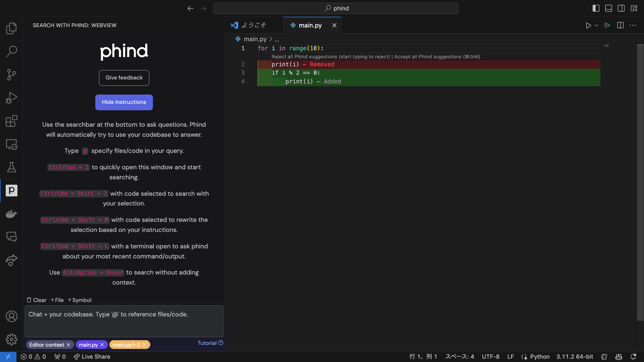Screen dimensions: 644x362
Task: Expand the breadcrumb ellipsis after main.py
Action: pyautogui.click(x=277, y=39)
